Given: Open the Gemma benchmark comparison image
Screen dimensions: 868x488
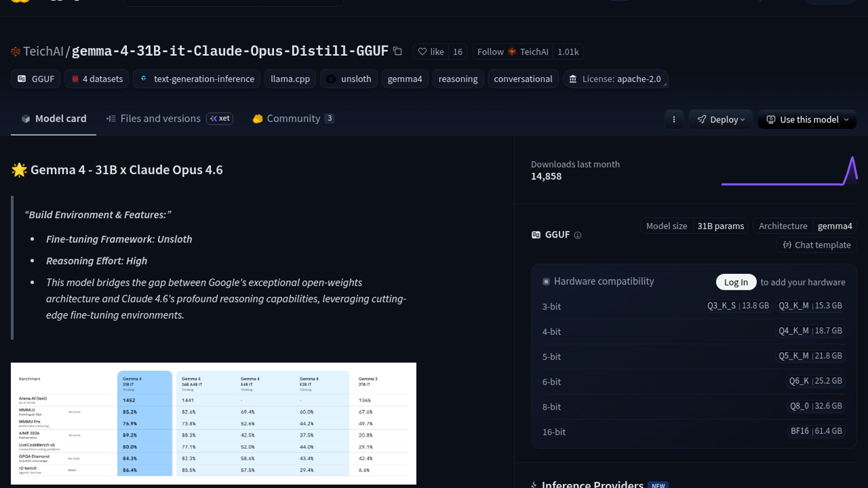Looking at the screenshot, I should [213, 423].
